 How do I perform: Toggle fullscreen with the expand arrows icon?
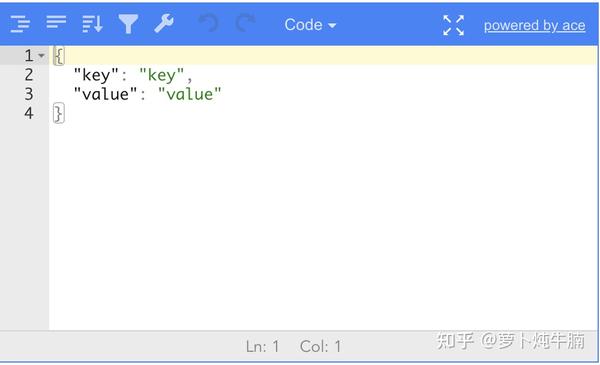tap(453, 25)
